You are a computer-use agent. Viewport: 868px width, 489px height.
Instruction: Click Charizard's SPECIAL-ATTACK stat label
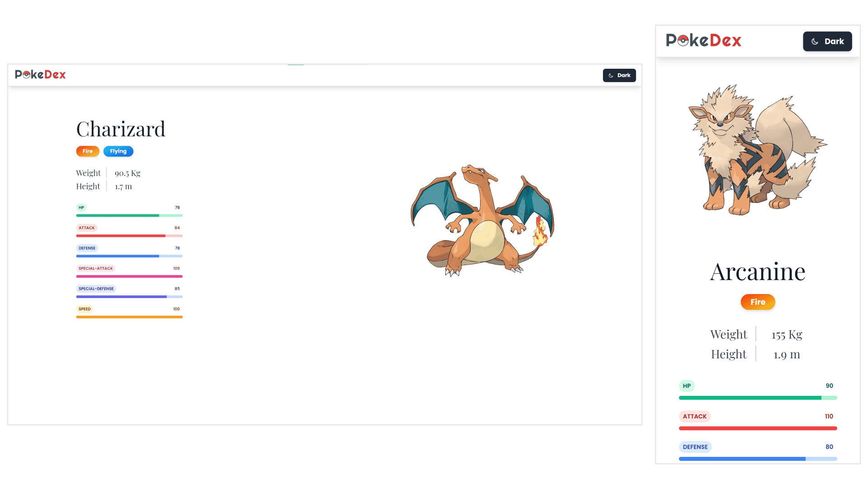[x=96, y=269]
